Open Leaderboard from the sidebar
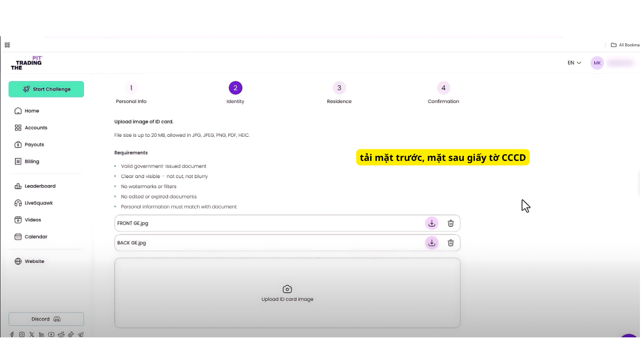 pos(40,186)
